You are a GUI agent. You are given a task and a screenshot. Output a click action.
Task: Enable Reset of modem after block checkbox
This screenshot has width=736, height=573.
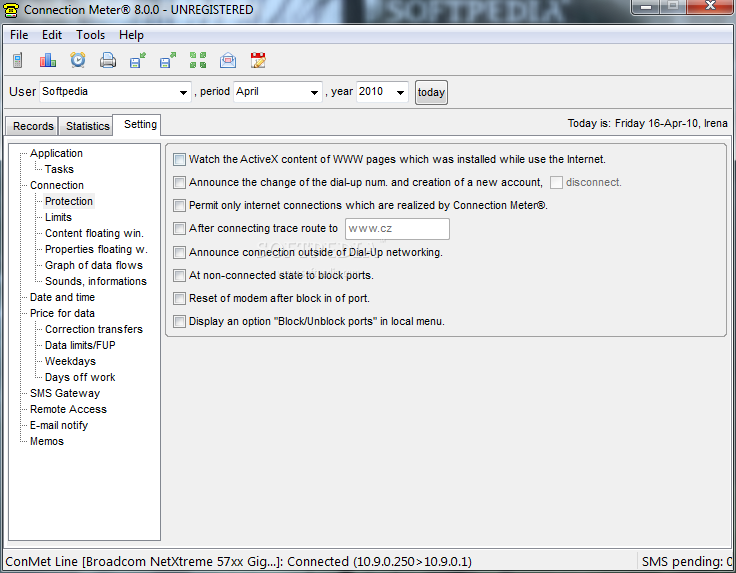point(179,298)
